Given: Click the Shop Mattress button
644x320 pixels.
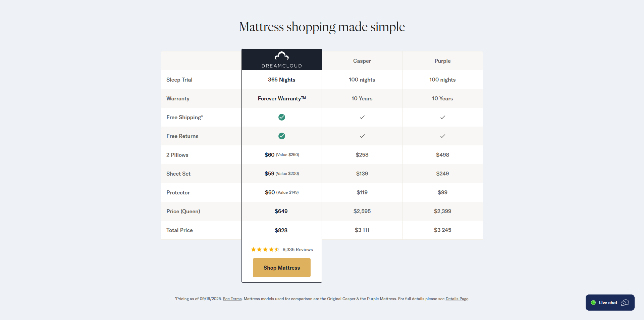Looking at the screenshot, I should [281, 268].
